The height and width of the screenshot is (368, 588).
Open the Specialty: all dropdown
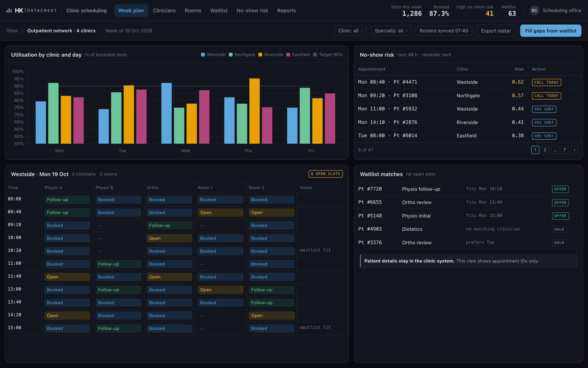(x=391, y=31)
